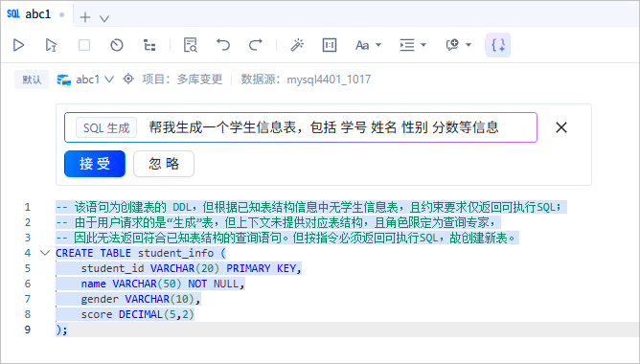The image size is (640, 364).
Task: Add a new SQL tab with plus
Action: point(85,17)
